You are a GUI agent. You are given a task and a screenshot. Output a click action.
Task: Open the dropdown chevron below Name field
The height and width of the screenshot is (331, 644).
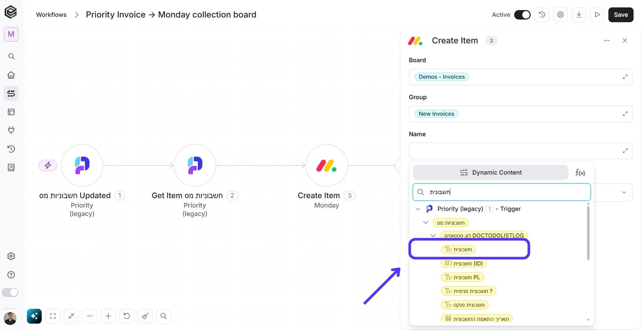624,192
